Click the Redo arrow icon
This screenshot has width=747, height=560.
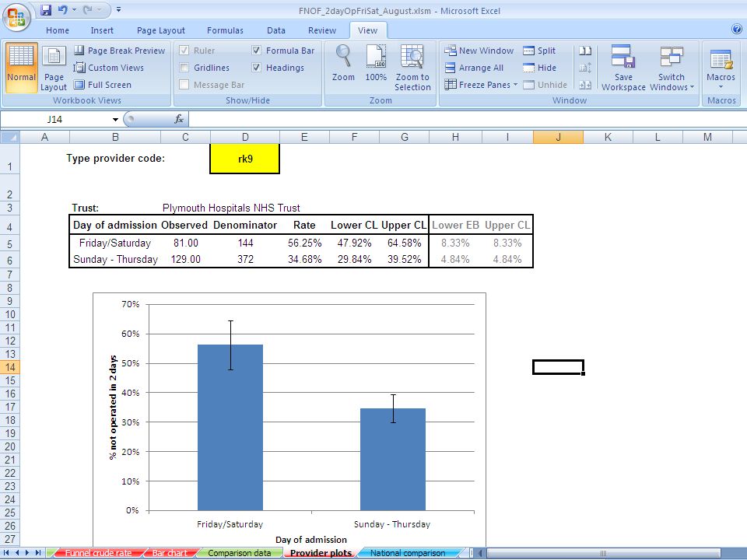(x=88, y=9)
